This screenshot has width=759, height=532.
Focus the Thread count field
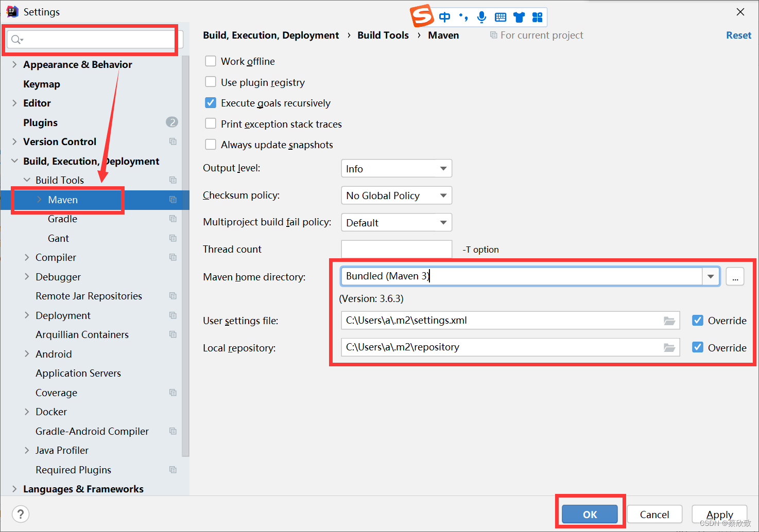pyautogui.click(x=396, y=249)
